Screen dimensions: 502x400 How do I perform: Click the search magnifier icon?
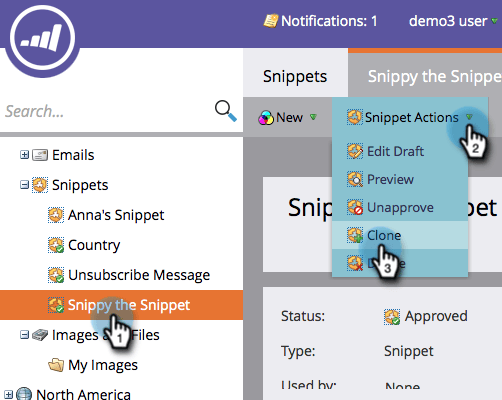(226, 111)
